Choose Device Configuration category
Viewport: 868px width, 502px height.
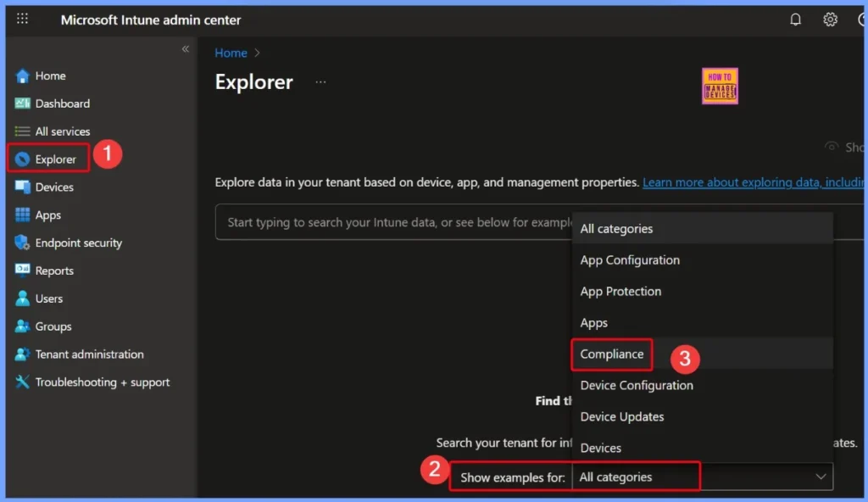tap(702, 385)
